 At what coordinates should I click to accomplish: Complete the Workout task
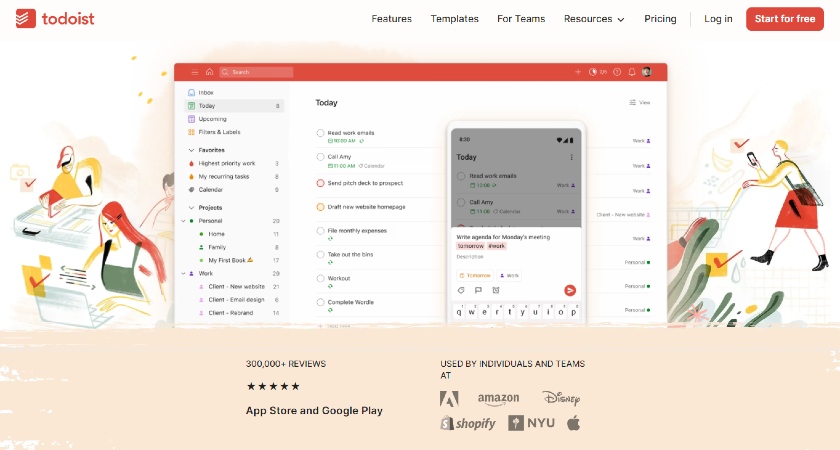(320, 279)
